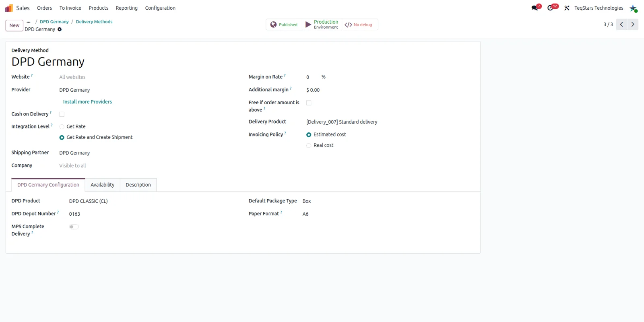Open the Reporting menu
Viewport: 644px width, 322px height.
tap(127, 8)
